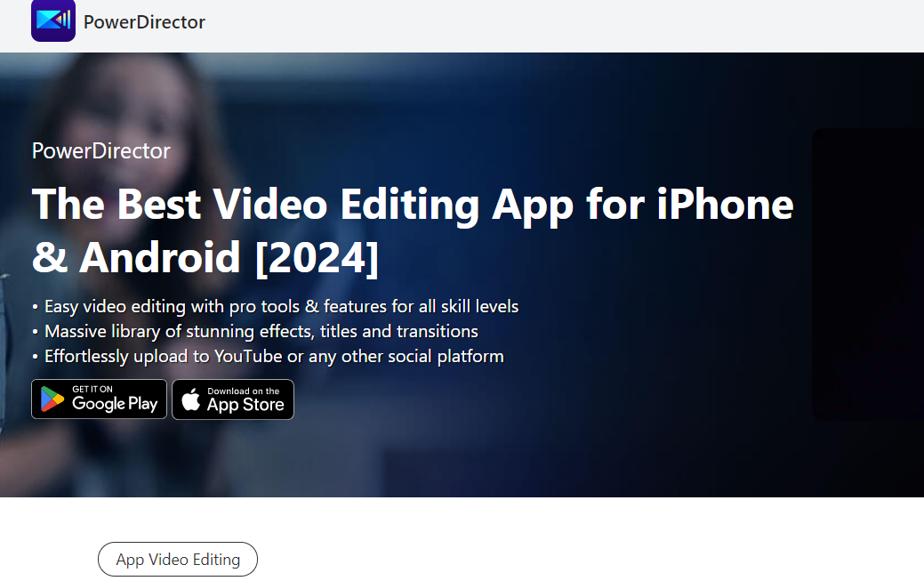Click the 'GET IT ON' small caption
924x581 pixels.
(x=92, y=390)
